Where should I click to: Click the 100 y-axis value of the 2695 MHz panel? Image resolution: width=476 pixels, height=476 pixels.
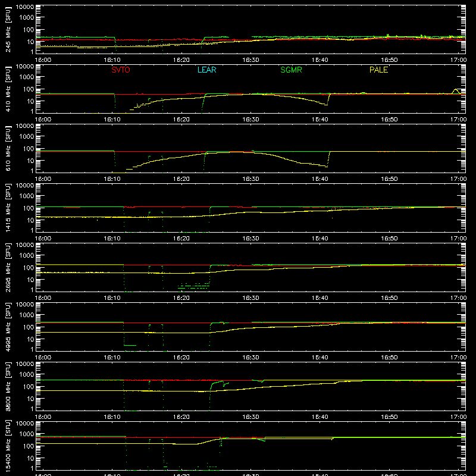pyautogui.click(x=29, y=267)
